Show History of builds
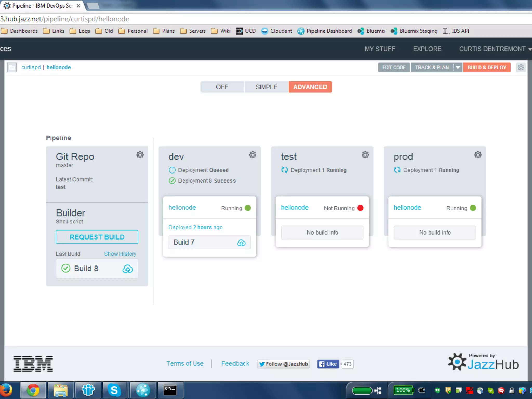The image size is (532, 399). (x=120, y=254)
